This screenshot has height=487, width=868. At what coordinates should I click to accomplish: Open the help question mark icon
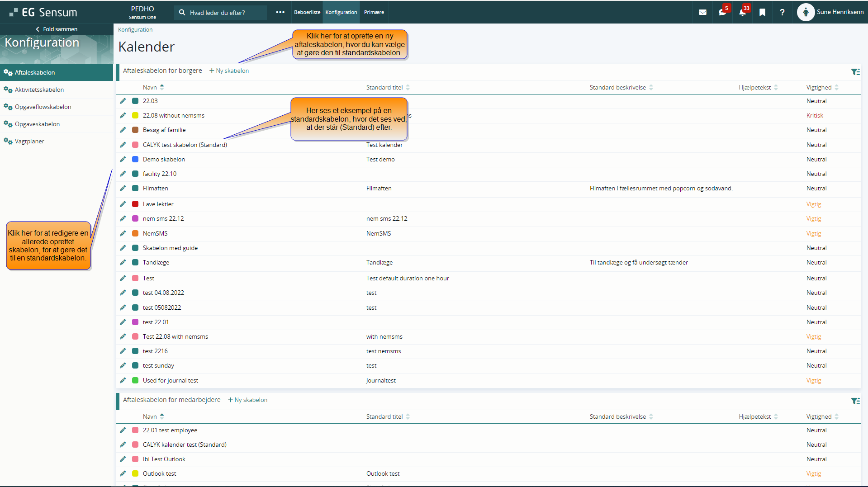pos(782,12)
